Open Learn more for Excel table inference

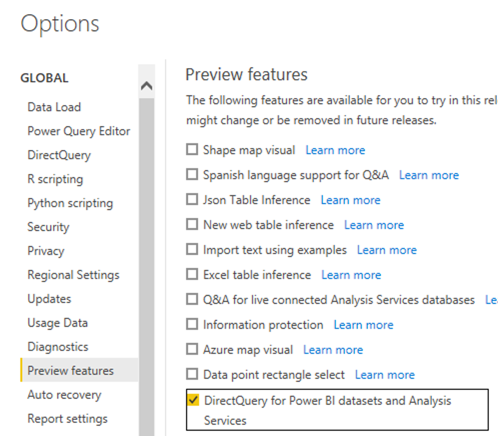pyautogui.click(x=351, y=275)
